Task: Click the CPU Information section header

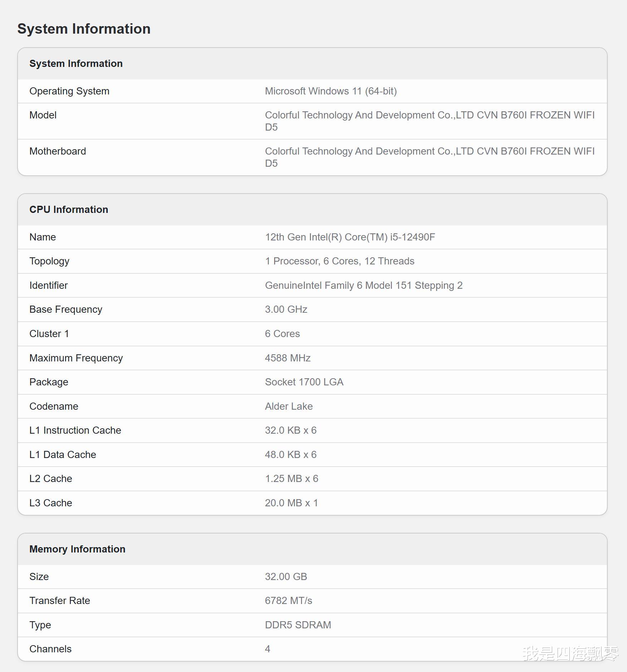Action: pos(69,209)
